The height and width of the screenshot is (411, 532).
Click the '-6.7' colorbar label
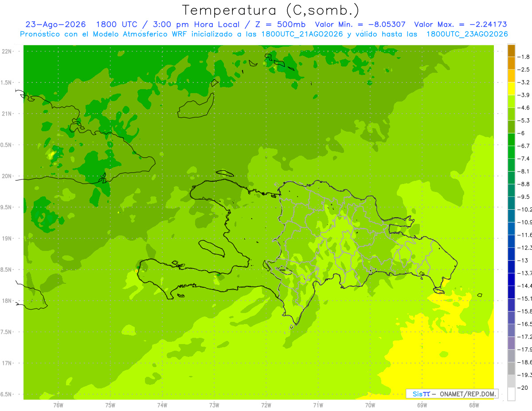click(x=524, y=146)
